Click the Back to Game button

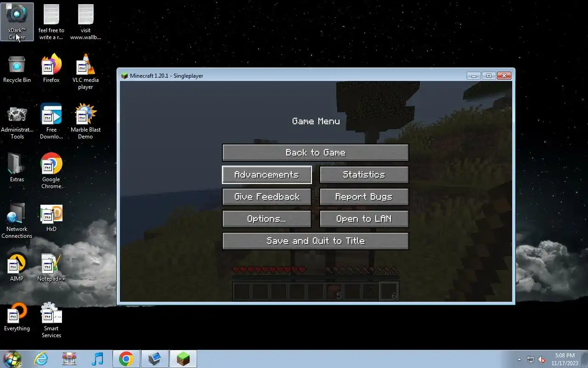tap(315, 153)
